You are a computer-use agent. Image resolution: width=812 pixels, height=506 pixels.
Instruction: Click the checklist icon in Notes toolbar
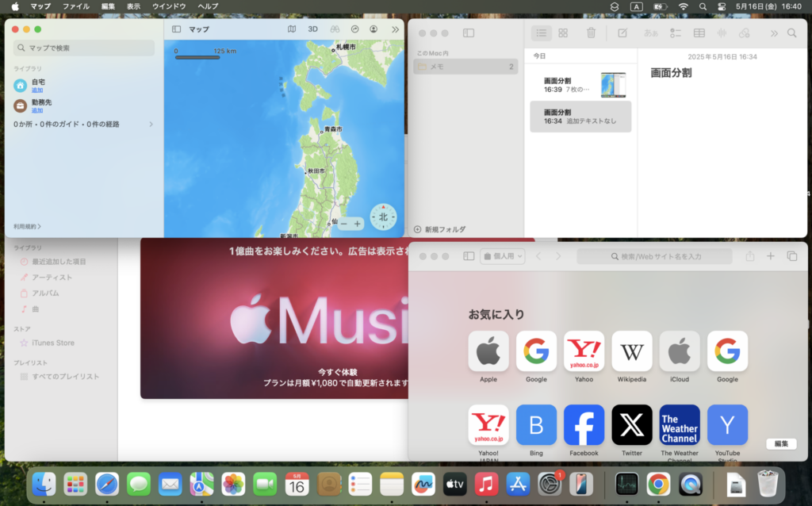pyautogui.click(x=676, y=33)
